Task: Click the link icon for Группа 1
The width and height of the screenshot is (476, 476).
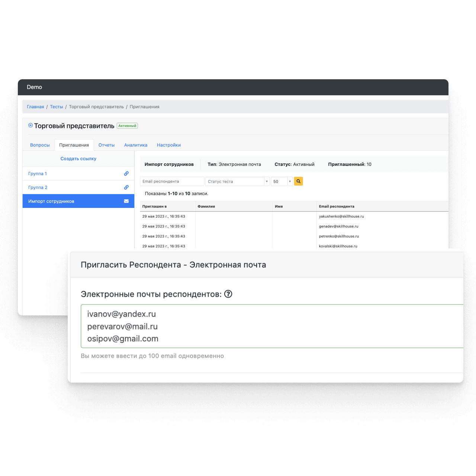Action: pyautogui.click(x=126, y=174)
